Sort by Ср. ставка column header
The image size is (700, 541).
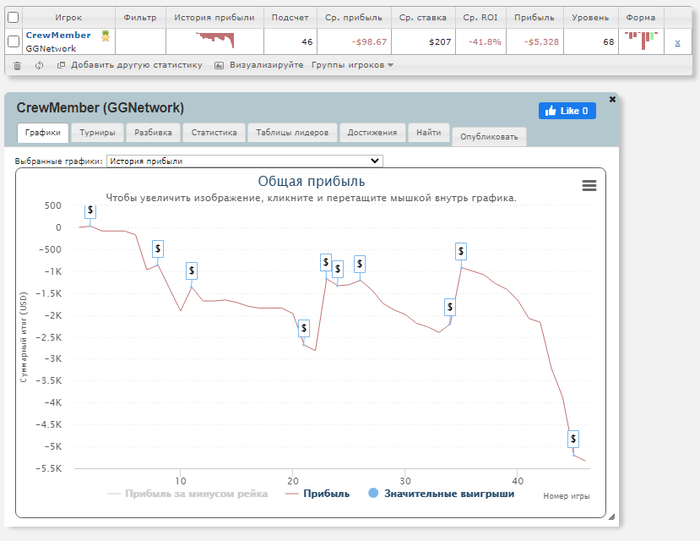[423, 17]
